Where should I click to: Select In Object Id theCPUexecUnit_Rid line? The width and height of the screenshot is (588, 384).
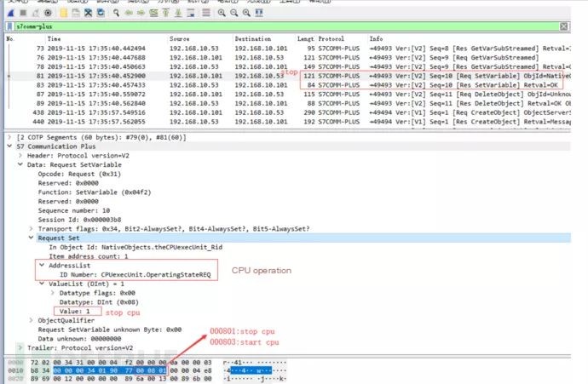(x=135, y=247)
